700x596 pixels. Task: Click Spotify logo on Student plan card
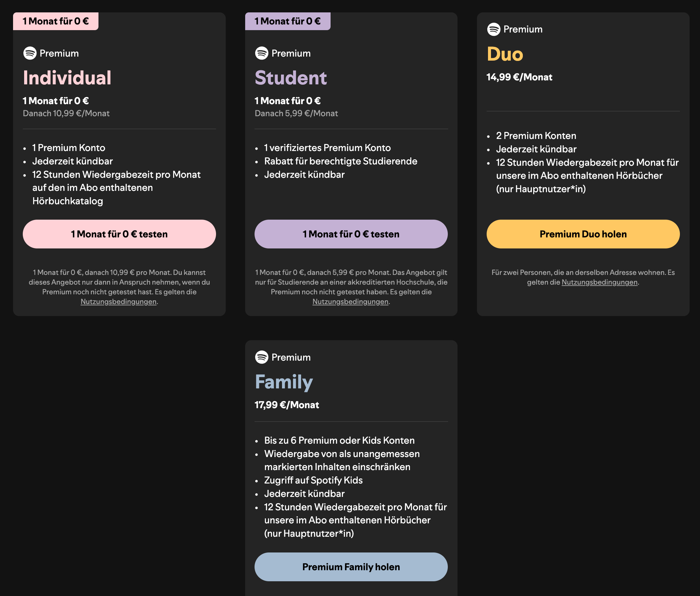click(262, 53)
